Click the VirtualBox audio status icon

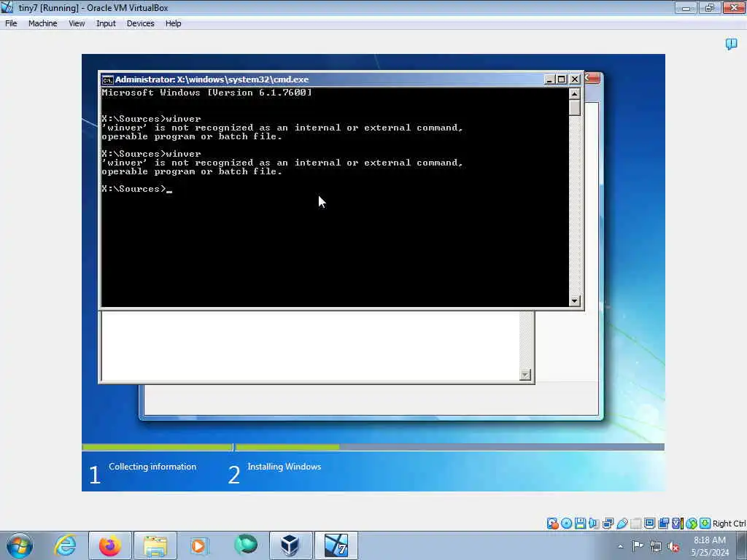[x=594, y=524]
